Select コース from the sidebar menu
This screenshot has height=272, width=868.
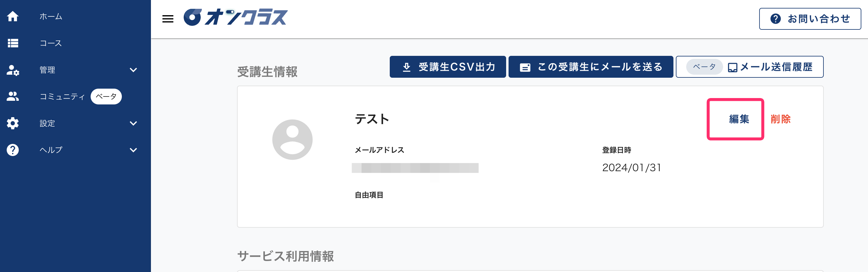pos(51,43)
